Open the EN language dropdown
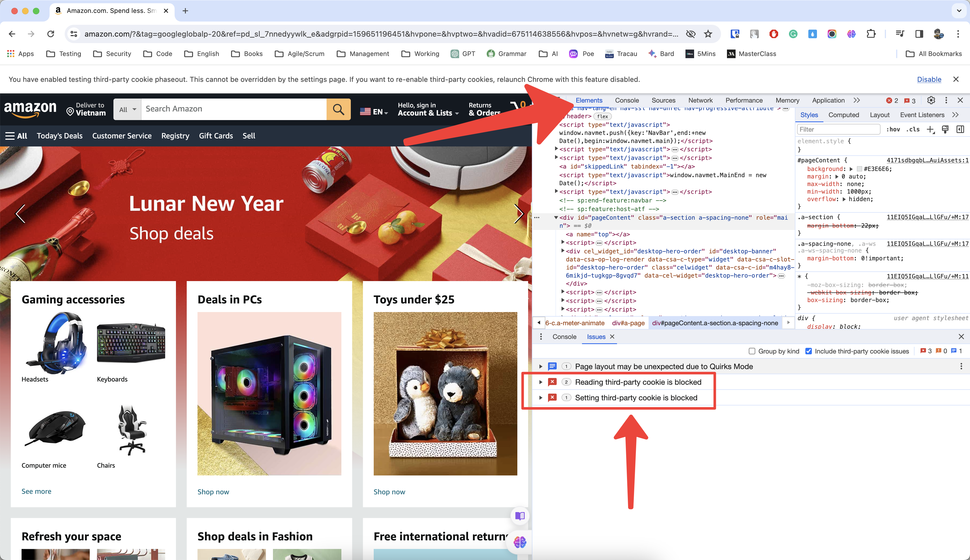This screenshot has width=970, height=560. (374, 112)
